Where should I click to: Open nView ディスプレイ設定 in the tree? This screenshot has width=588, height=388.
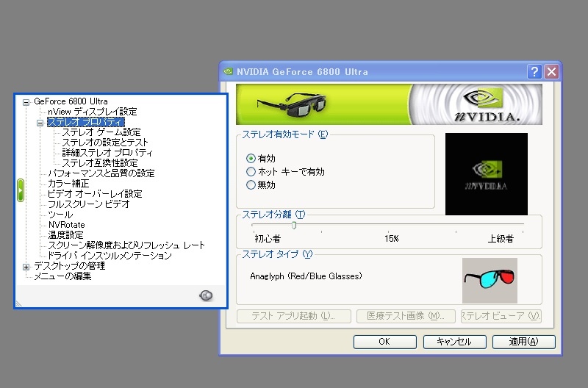(x=93, y=112)
